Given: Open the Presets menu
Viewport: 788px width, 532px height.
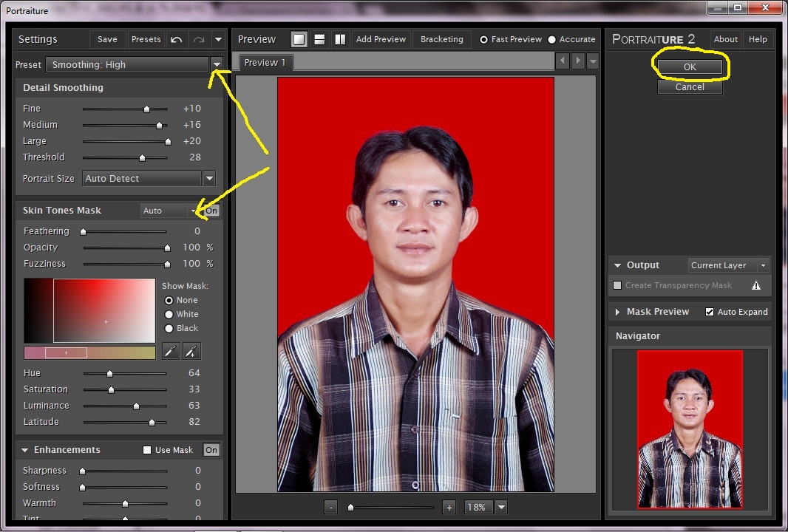Looking at the screenshot, I should tap(146, 39).
